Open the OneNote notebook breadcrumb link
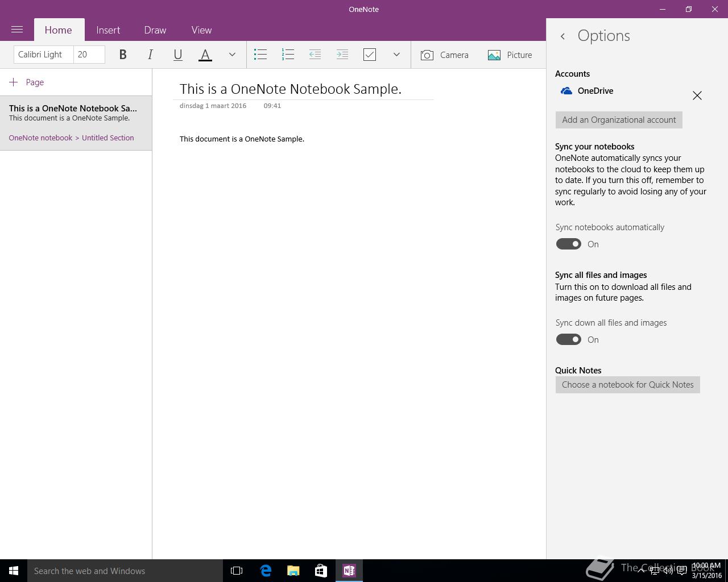 click(40, 138)
